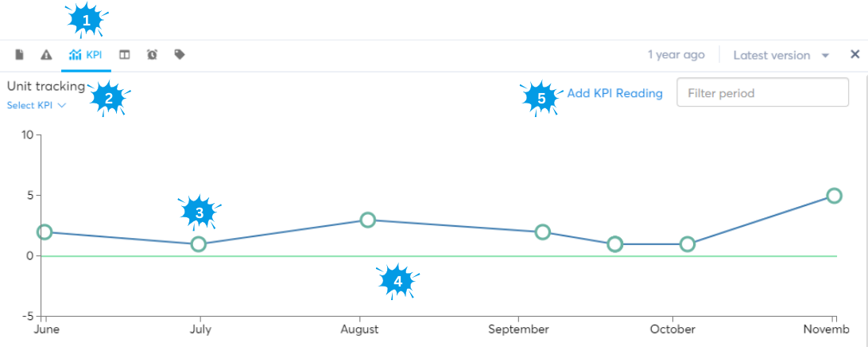Click the alarm clock icon
Image resolution: width=868 pixels, height=347 pixels.
tap(152, 55)
